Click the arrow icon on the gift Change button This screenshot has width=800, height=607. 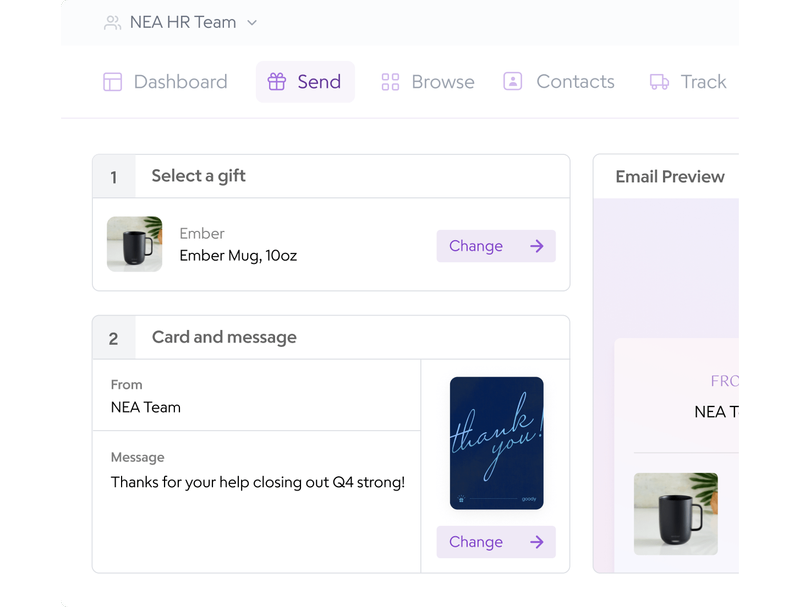click(537, 246)
